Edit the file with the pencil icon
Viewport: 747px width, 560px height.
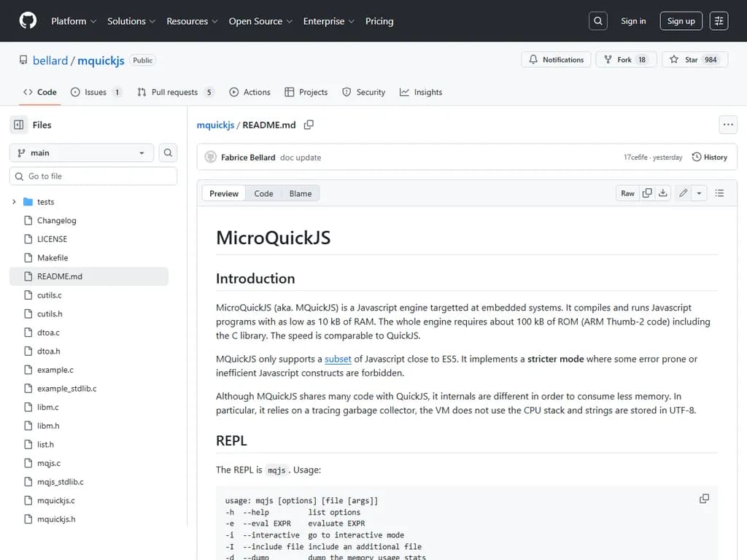(683, 192)
